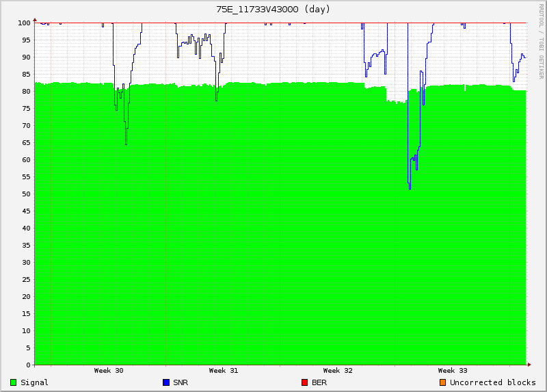Click the green Signal legend swatch

pyautogui.click(x=13, y=382)
